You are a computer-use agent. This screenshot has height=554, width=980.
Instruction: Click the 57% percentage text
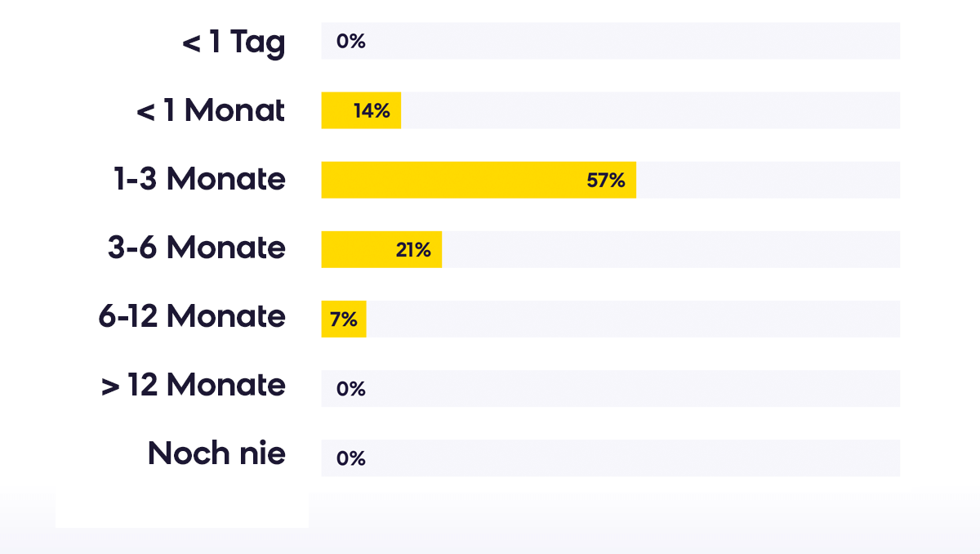[x=606, y=181]
